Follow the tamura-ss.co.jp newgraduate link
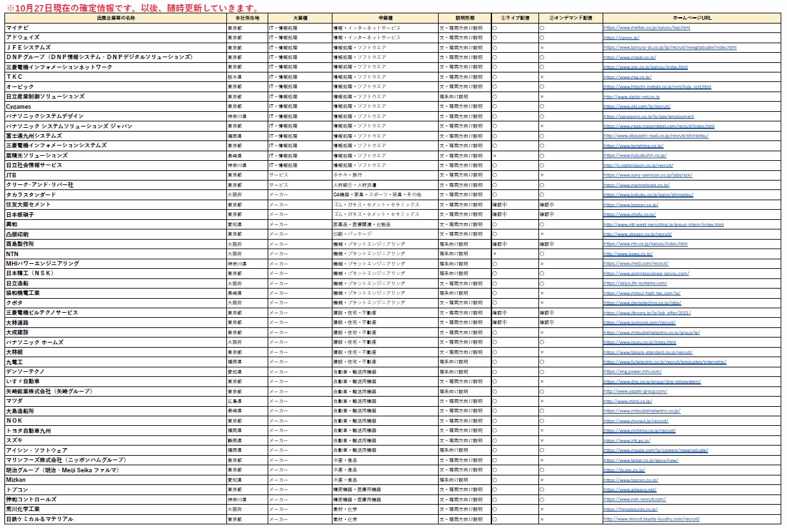The width and height of the screenshot is (787, 532). tap(670, 48)
